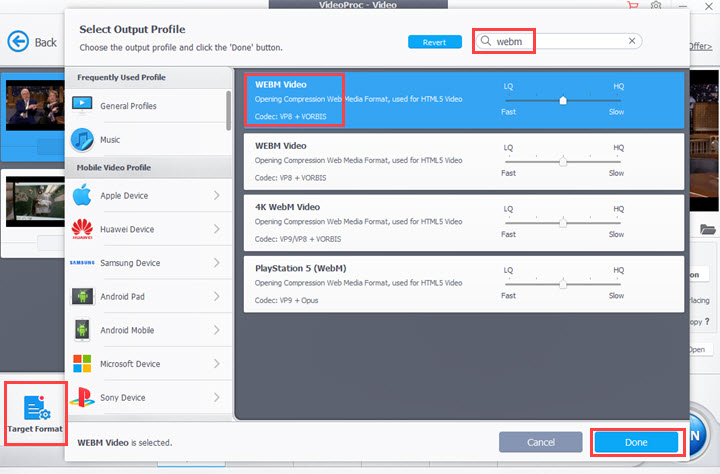Click 'Codec: VP9 + Opus' text
Viewport: 720px width, 474px height.
287,300
